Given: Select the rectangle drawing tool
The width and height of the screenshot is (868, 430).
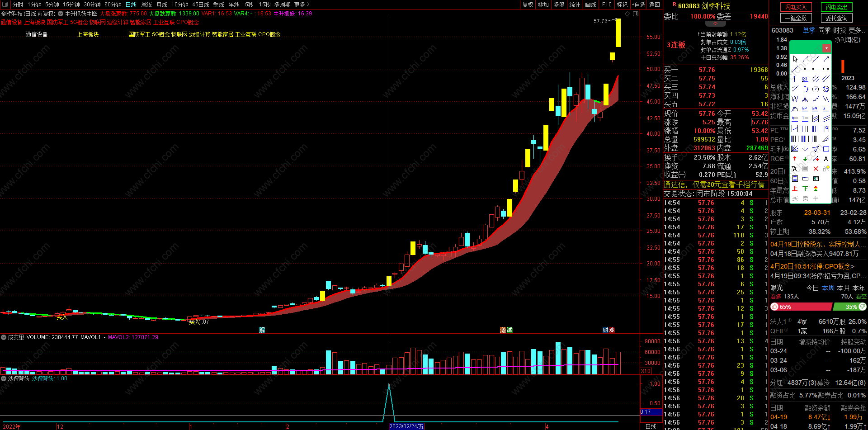Looking at the screenshot, I should pyautogui.click(x=826, y=148).
